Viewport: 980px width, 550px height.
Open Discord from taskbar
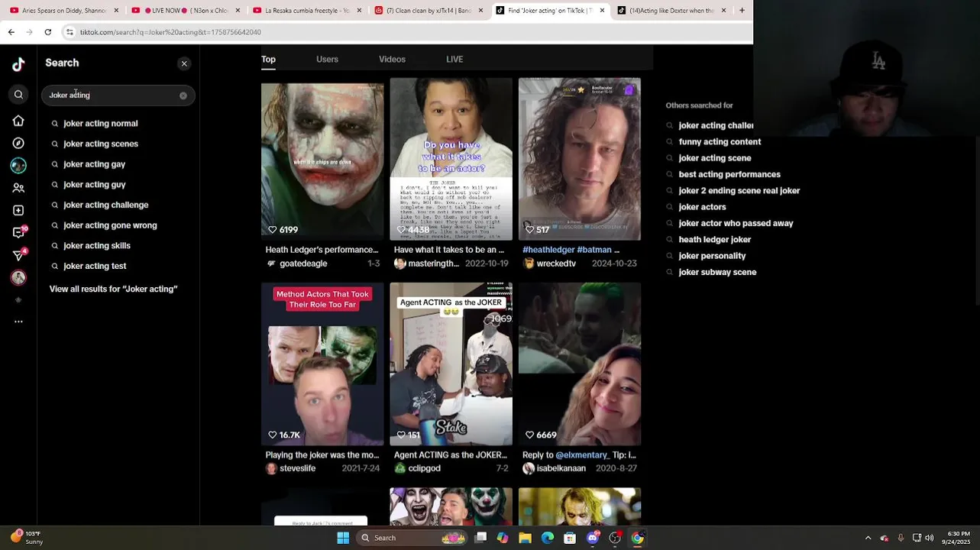593,538
